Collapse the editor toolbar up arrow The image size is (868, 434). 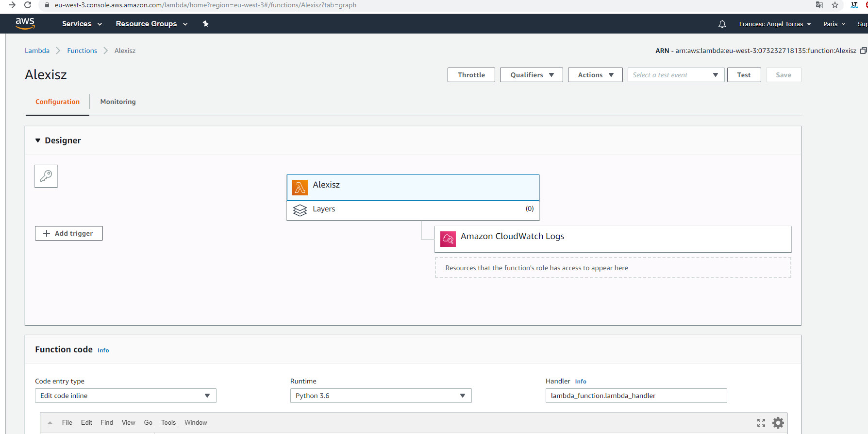tap(50, 423)
